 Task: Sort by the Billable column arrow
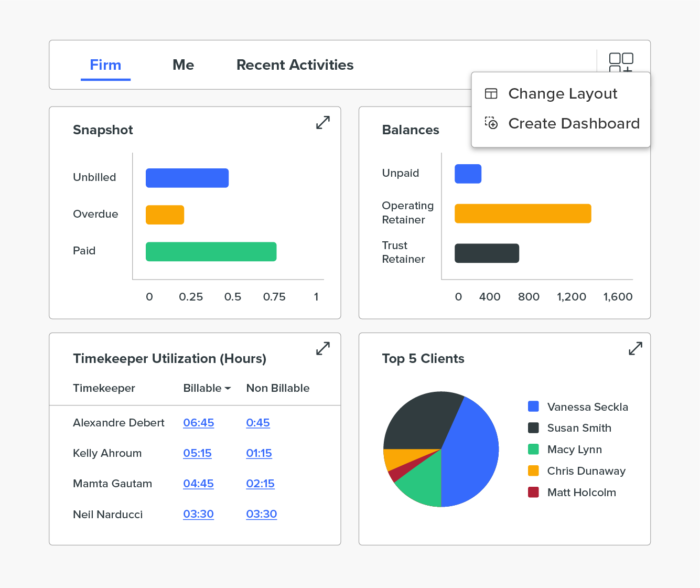tap(228, 389)
